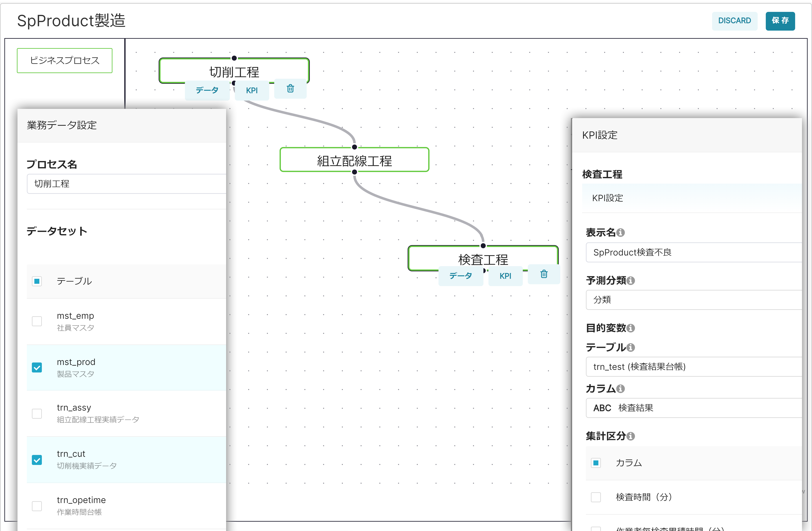Toggle the カラム select-all checkbox in 集計区分
Screen dimensions: 812x531
click(596, 463)
